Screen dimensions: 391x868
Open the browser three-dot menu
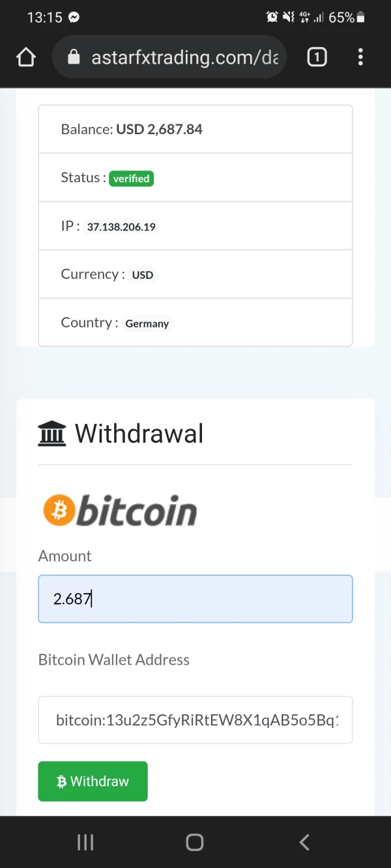[x=360, y=57]
